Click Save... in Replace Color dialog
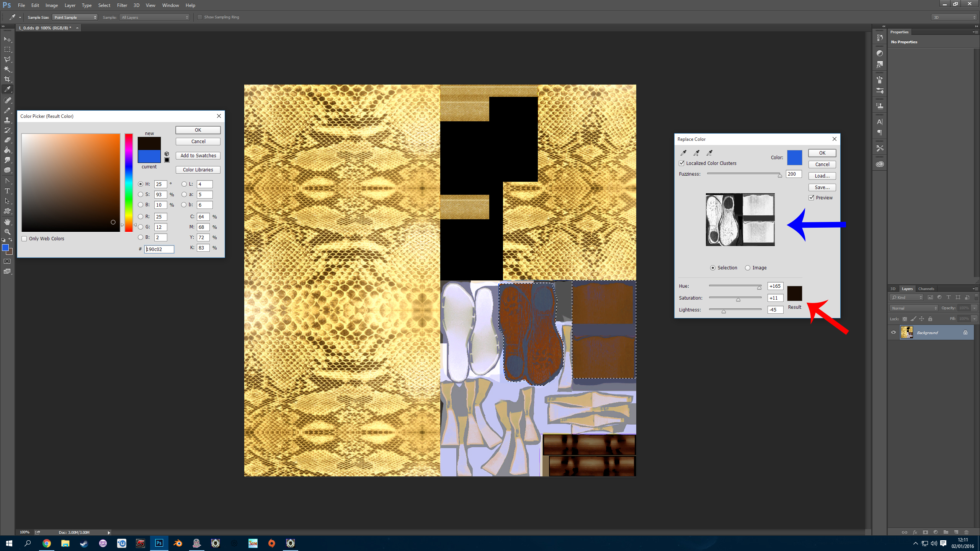 [822, 187]
